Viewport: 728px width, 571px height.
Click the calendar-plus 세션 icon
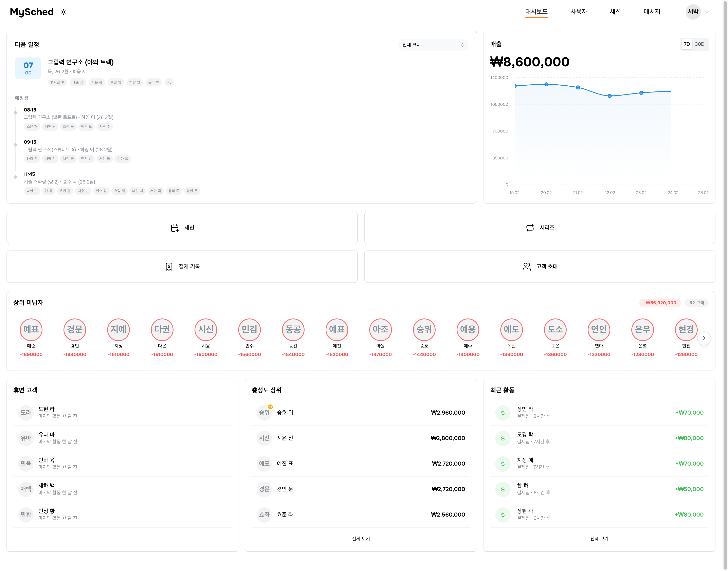(x=175, y=228)
